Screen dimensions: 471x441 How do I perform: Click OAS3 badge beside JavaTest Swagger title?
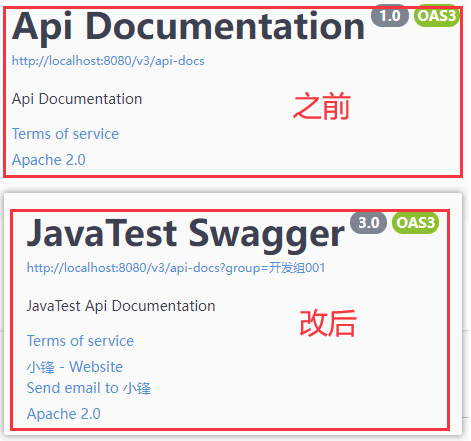[416, 223]
